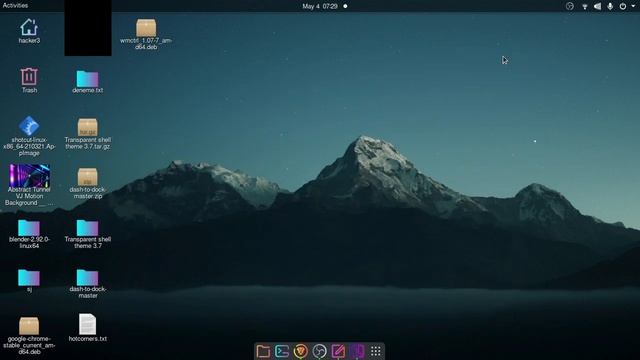
Task: Launch Brave browser from the dock
Action: [x=301, y=351]
